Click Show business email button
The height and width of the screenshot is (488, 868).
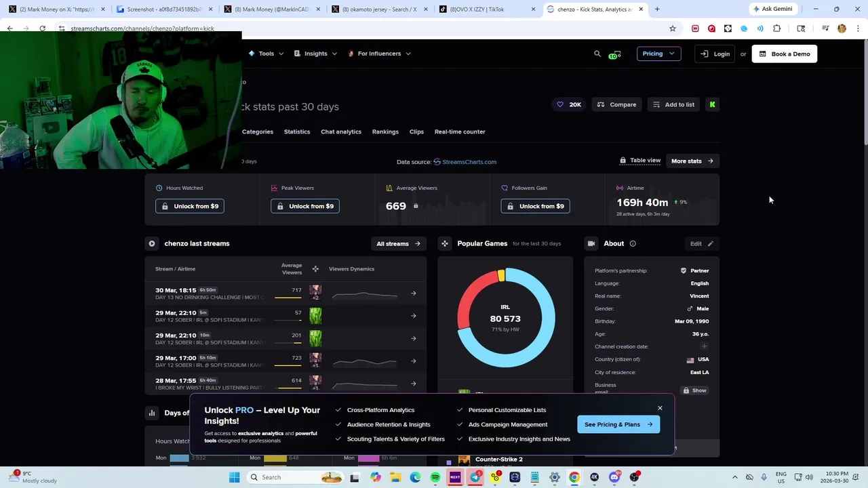click(x=694, y=390)
